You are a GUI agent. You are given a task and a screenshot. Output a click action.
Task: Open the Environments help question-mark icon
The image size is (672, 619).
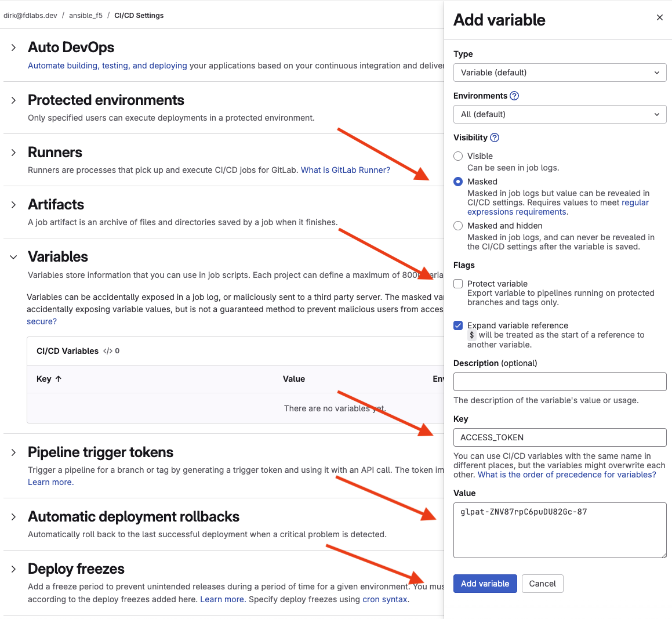[x=514, y=96]
